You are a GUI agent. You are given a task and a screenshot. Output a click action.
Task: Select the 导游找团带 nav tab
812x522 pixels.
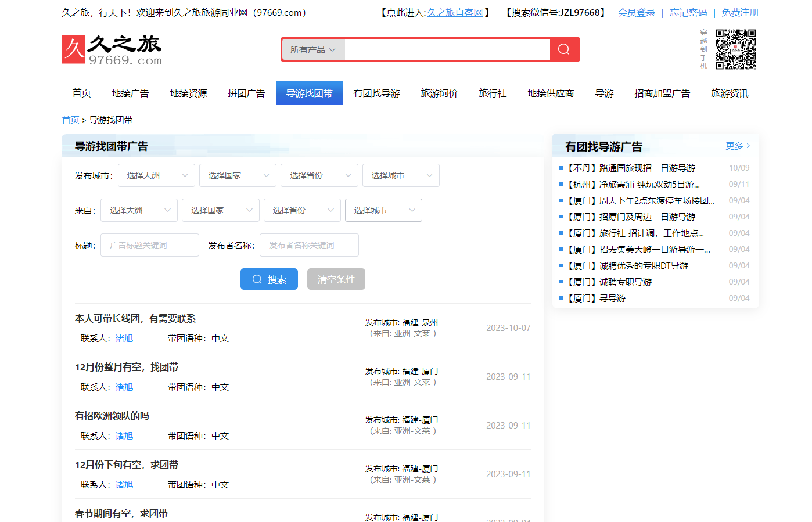[x=310, y=93]
